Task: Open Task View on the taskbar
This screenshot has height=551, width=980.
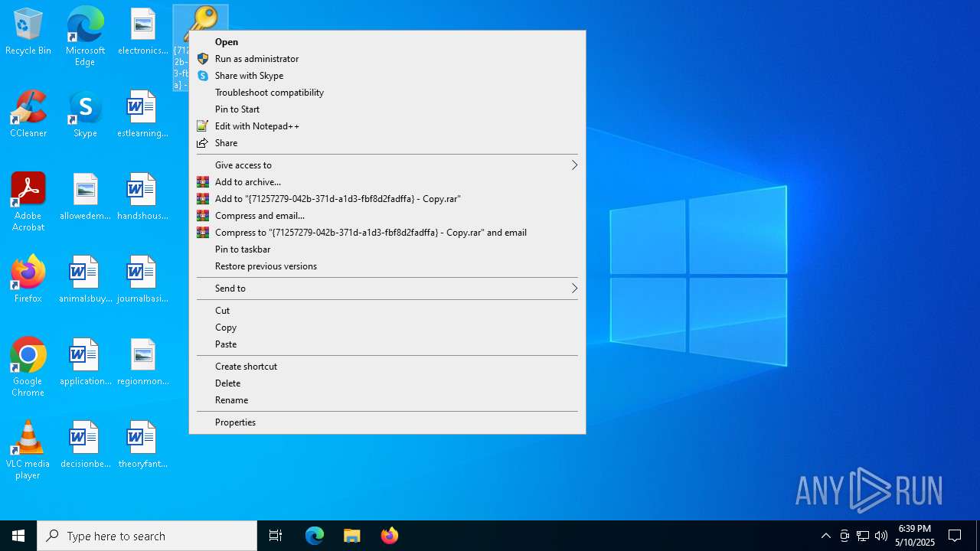Action: pyautogui.click(x=276, y=536)
